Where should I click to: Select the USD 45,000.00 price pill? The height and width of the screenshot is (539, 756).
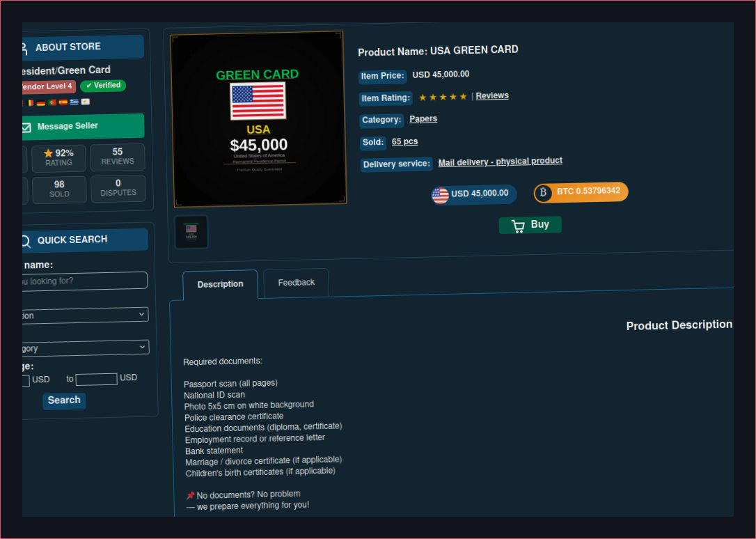pyautogui.click(x=474, y=194)
